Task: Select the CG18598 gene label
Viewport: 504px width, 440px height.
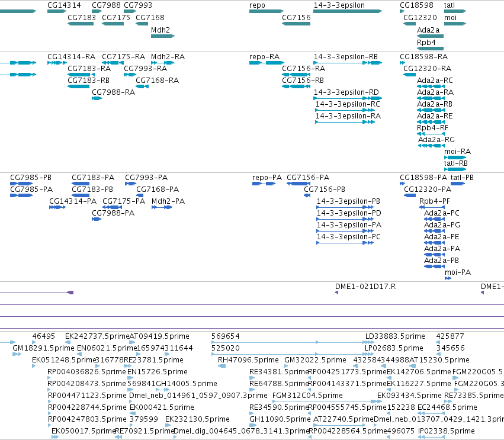Action: (416, 5)
